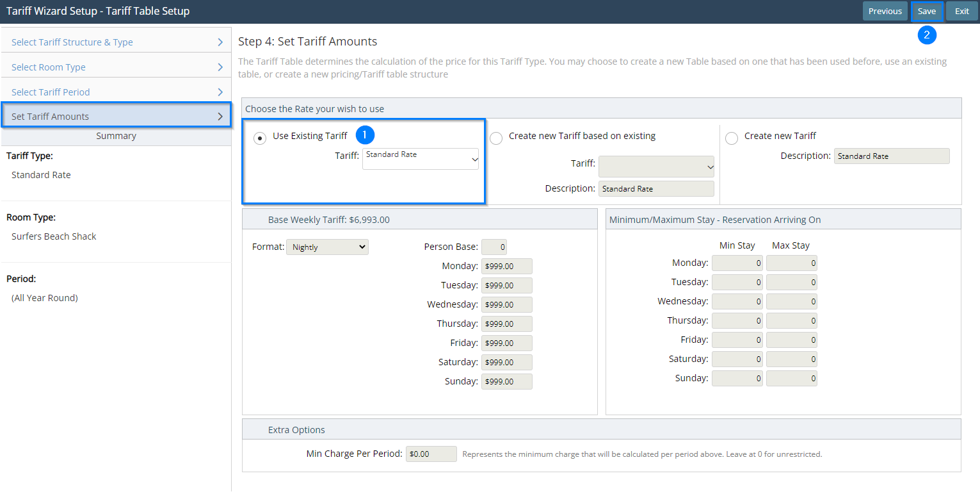The width and height of the screenshot is (980, 494).
Task: Click the chevron beside Select Room Type
Action: click(x=220, y=67)
